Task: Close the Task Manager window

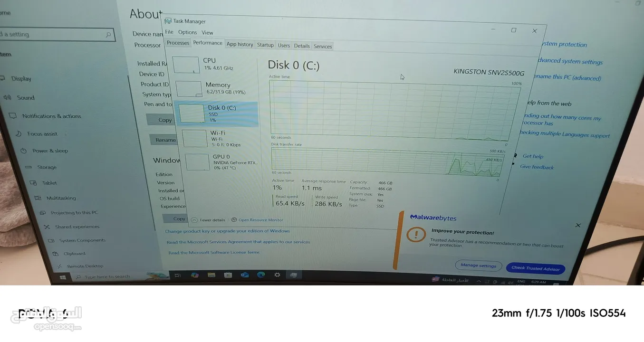Action: [x=535, y=31]
